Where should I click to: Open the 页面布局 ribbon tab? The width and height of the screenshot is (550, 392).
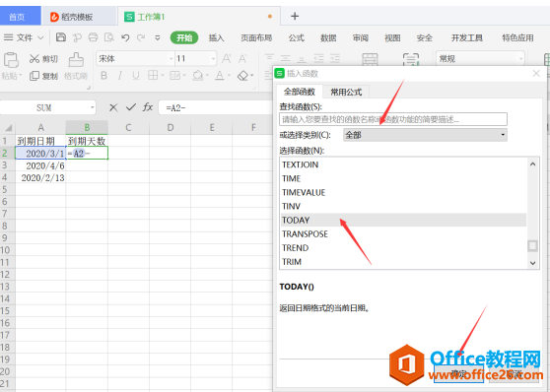(x=256, y=37)
